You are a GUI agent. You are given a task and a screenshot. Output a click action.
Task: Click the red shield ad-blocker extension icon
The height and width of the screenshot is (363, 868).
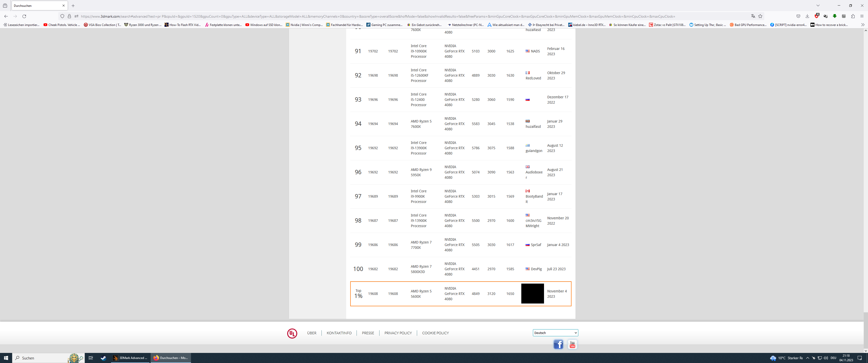(x=817, y=16)
